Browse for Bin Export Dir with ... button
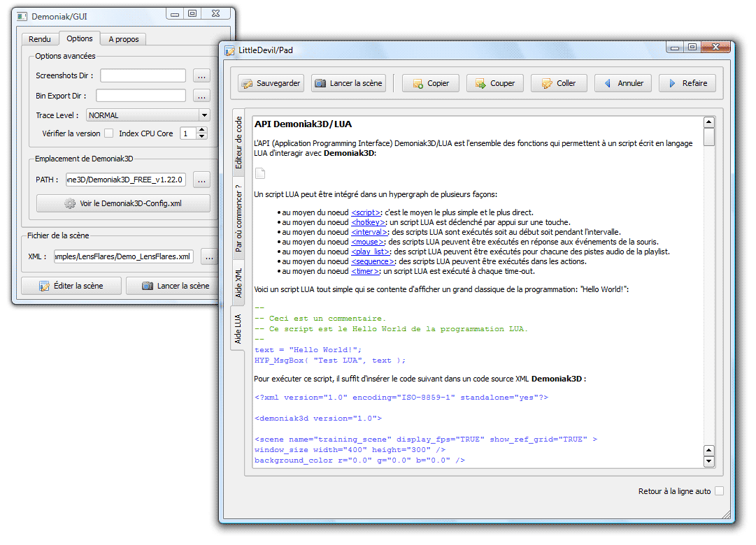Viewport: 756px width, 545px height. [x=201, y=96]
